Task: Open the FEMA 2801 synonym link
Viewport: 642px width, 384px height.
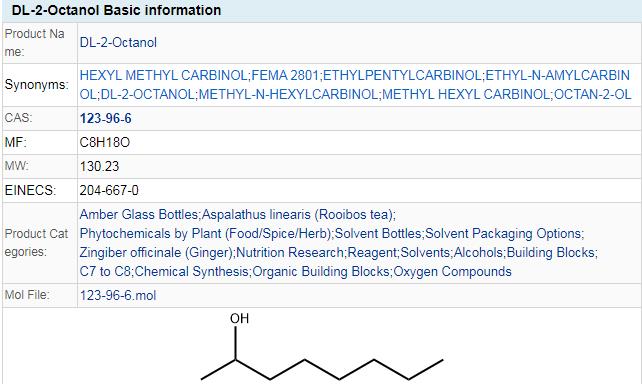Action: point(285,75)
